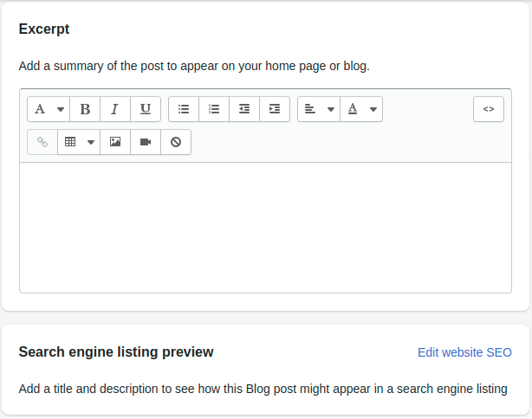Show HTML view of the excerpt
The height and width of the screenshot is (419, 532).
[x=489, y=109]
